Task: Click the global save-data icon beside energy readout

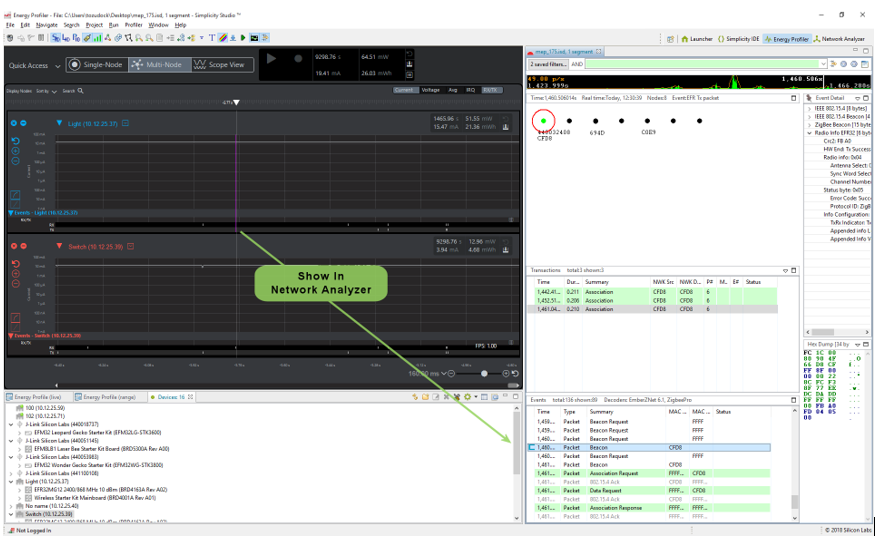Action: (410, 64)
